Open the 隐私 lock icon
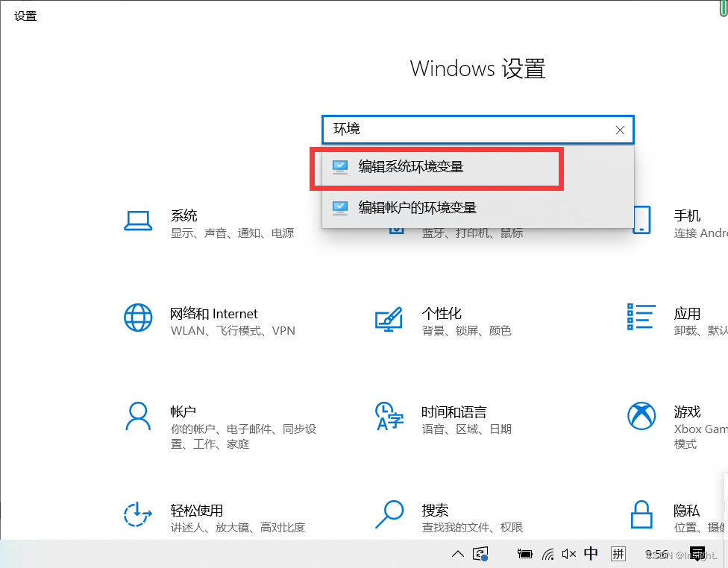This screenshot has height=568, width=728. [x=641, y=514]
